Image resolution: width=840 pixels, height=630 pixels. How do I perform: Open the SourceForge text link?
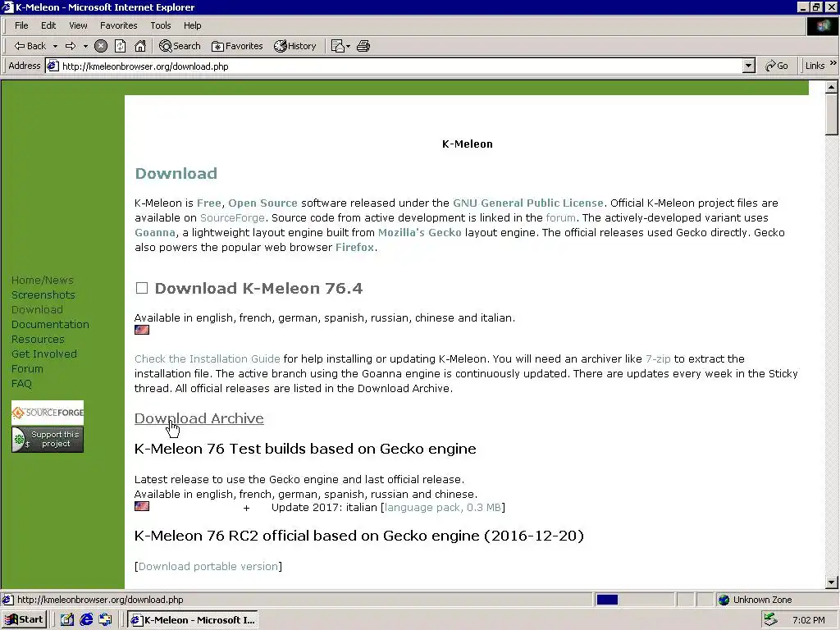[x=232, y=218]
